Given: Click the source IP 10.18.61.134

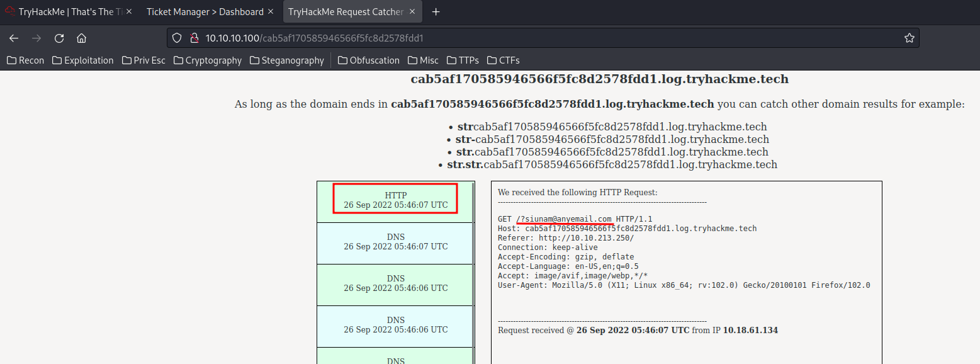Looking at the screenshot, I should pyautogui.click(x=750, y=330).
